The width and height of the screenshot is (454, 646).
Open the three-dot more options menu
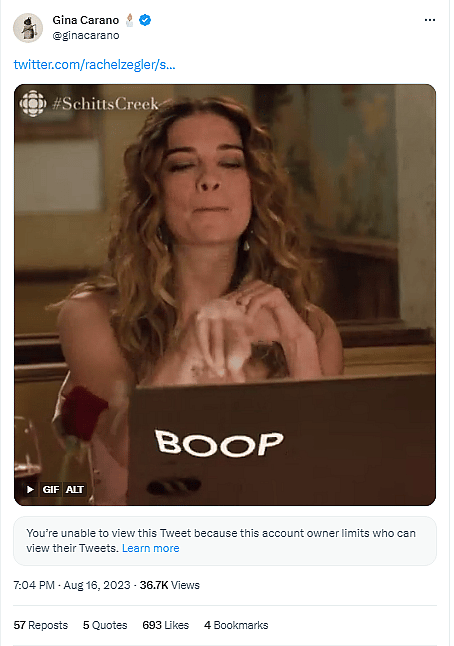click(430, 20)
